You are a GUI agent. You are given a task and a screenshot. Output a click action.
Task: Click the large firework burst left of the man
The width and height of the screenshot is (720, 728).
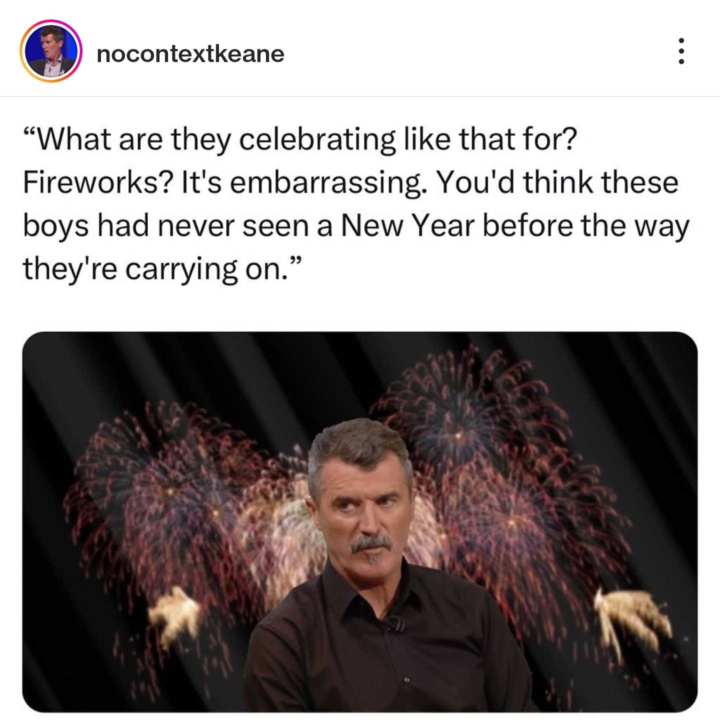click(x=165, y=495)
